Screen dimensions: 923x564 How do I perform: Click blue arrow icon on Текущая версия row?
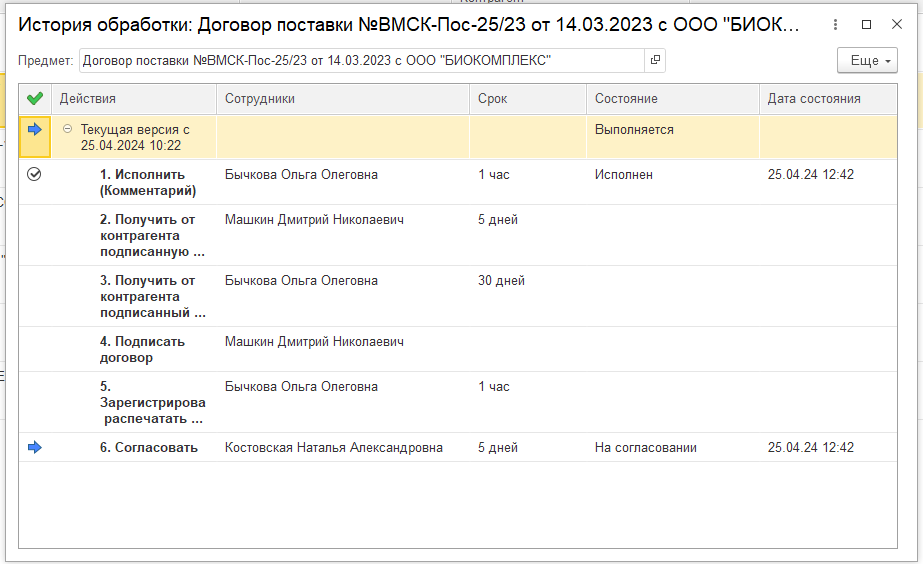(x=35, y=130)
